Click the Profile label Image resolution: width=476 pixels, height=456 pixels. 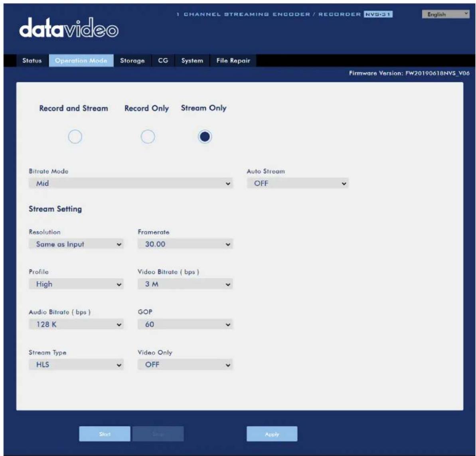click(39, 272)
